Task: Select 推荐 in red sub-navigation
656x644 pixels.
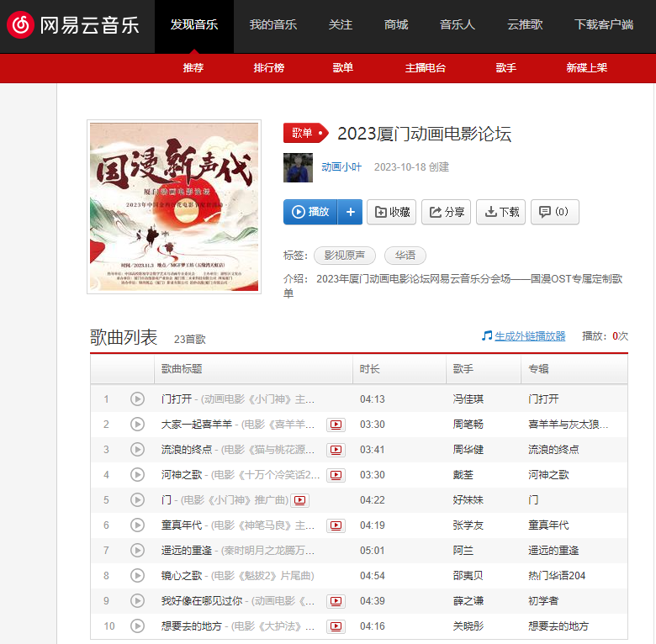Action: click(193, 68)
